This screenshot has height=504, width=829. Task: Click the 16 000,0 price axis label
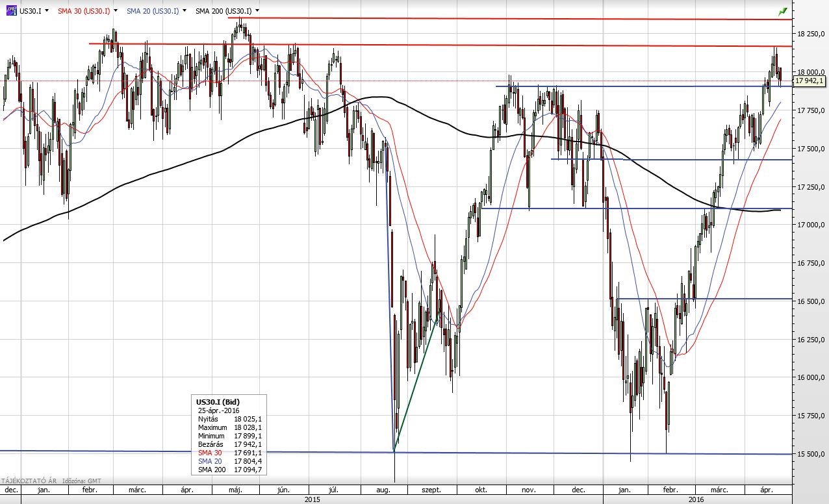pyautogui.click(x=811, y=377)
